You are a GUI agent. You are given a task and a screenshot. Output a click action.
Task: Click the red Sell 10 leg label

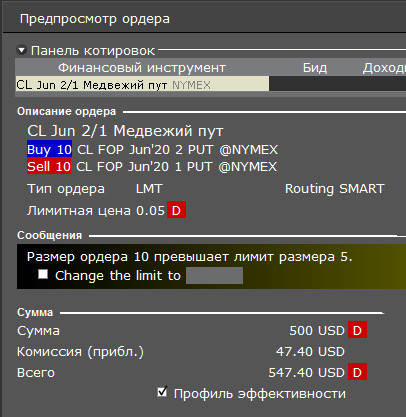(x=49, y=166)
